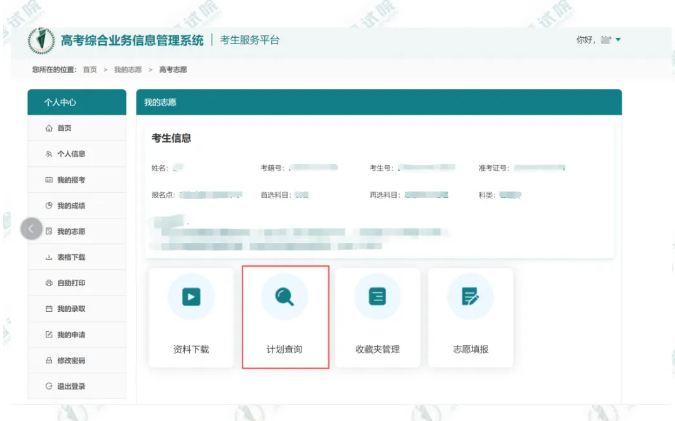This screenshot has width=675, height=421.
Task: Open 修改密码 in the sidebar
Action: click(x=70, y=360)
